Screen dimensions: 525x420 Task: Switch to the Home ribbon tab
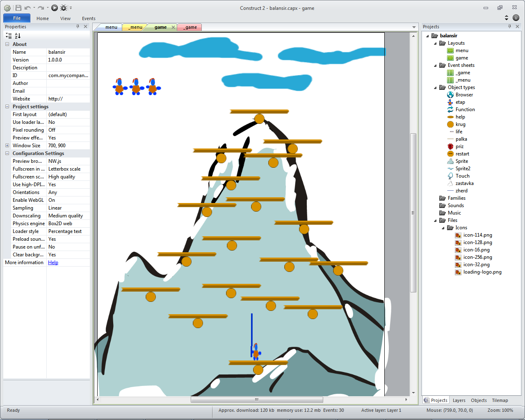[43, 18]
